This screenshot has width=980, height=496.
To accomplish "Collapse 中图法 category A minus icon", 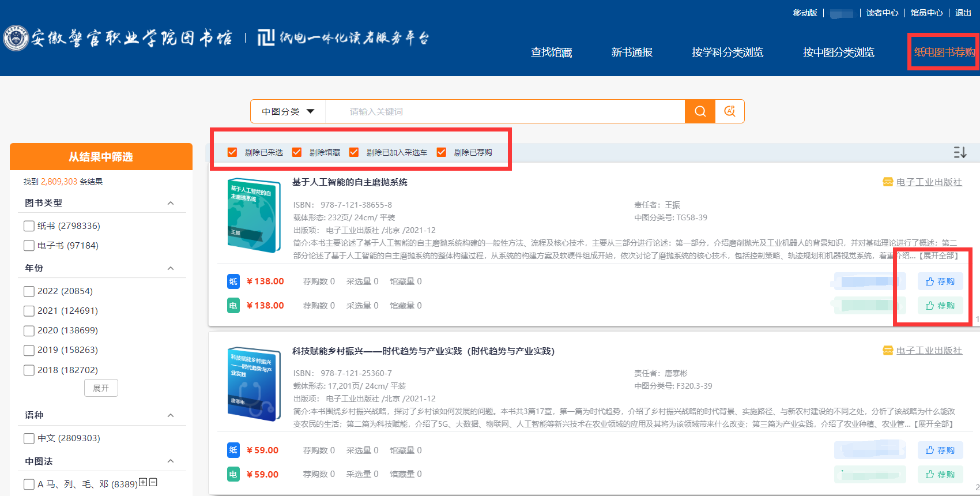I will (x=153, y=483).
